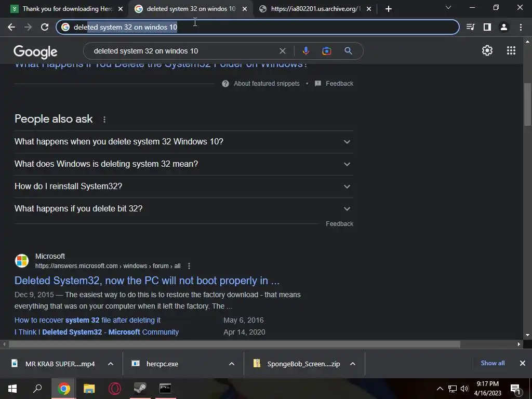This screenshot has width=532, height=399.
Task: Open options for hercpc.exe download
Action: [x=232, y=364]
